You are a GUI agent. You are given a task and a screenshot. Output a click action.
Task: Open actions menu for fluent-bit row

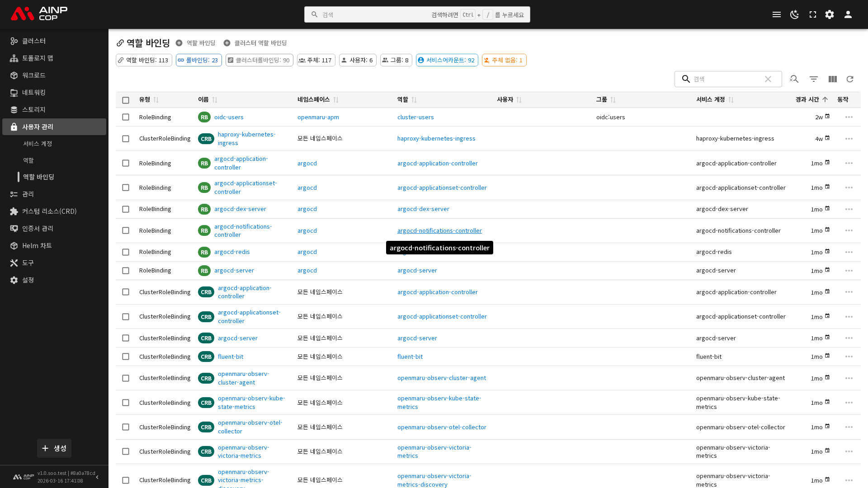pyautogui.click(x=849, y=357)
